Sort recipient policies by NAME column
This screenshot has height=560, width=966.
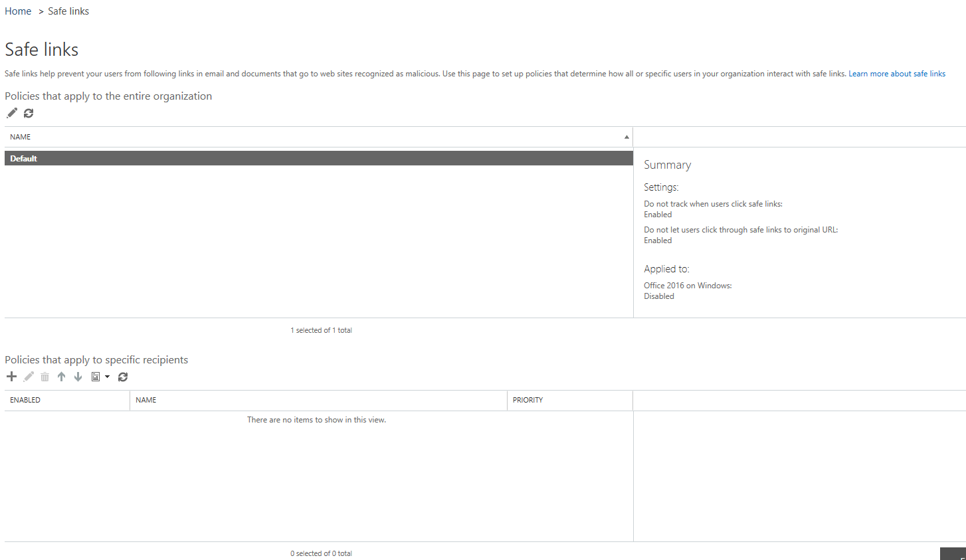coord(318,400)
